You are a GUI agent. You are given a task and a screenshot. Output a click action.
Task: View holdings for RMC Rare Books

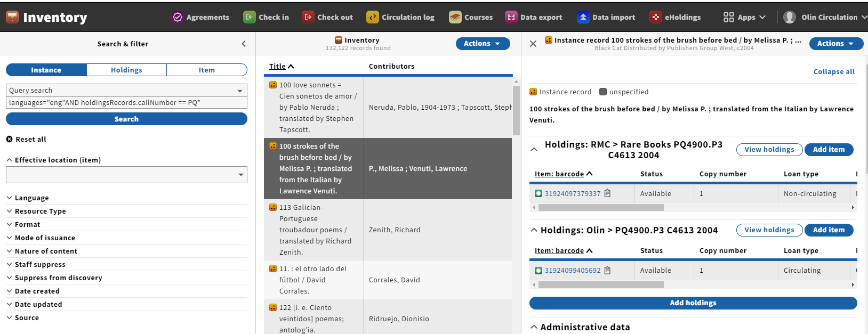click(x=769, y=150)
